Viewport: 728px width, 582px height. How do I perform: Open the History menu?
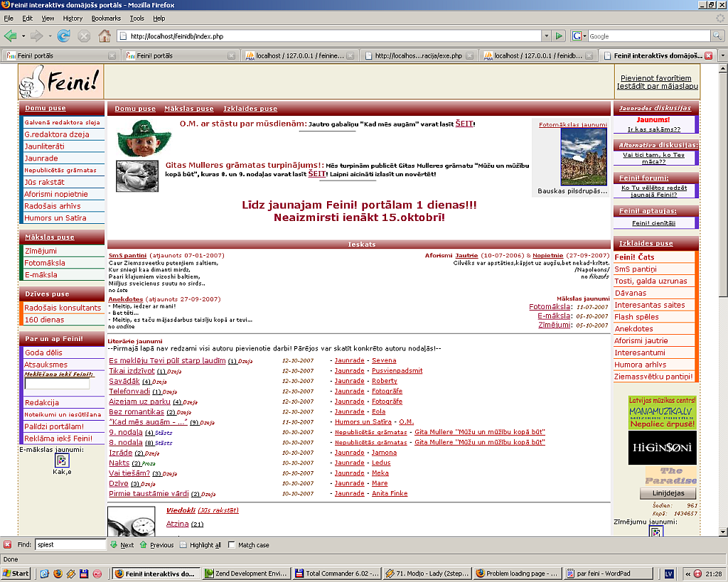tap(73, 18)
